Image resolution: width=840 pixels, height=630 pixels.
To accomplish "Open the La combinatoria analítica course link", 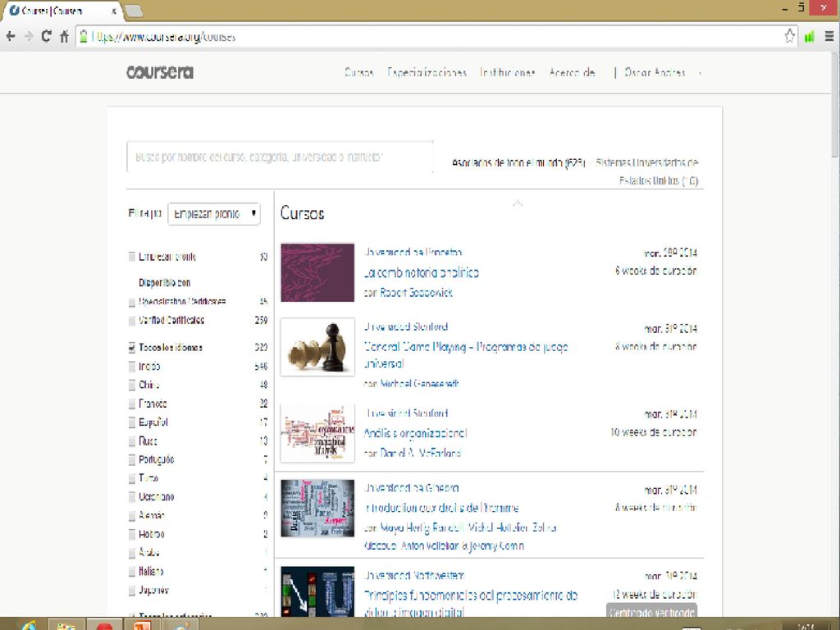I will coord(421,272).
